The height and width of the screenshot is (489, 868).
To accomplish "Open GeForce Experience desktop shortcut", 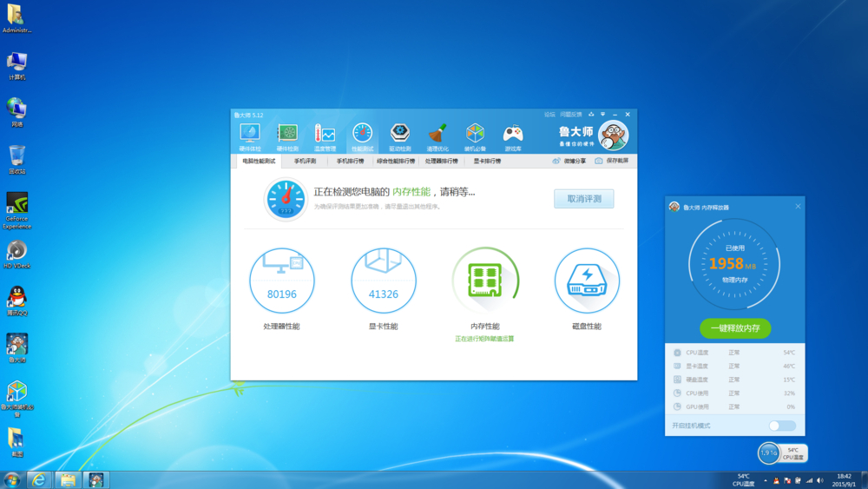I will [x=17, y=210].
